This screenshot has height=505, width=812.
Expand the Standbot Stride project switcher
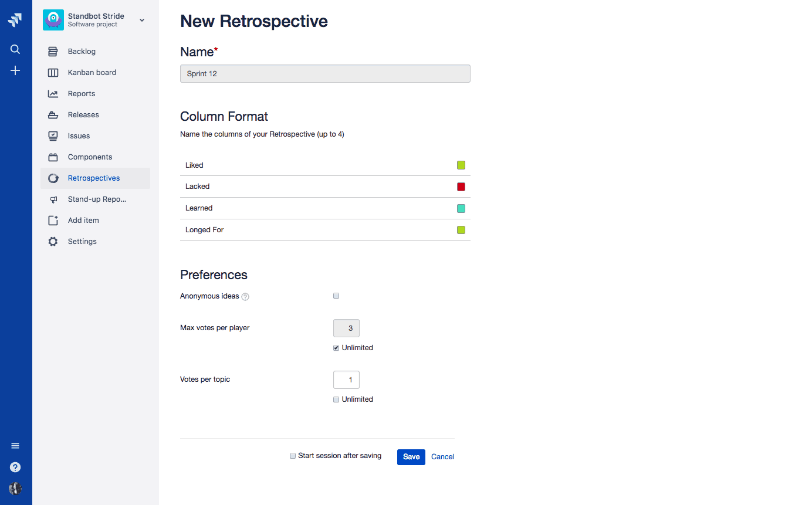[141, 19]
